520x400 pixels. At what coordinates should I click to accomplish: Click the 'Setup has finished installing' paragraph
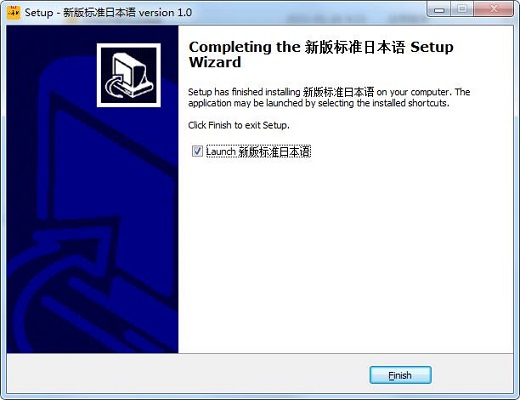329,97
